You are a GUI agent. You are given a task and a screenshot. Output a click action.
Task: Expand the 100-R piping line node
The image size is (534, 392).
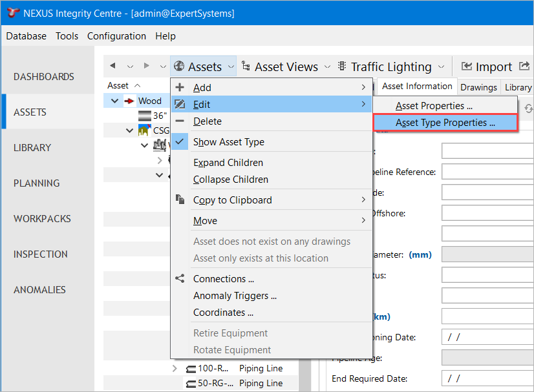click(x=175, y=369)
